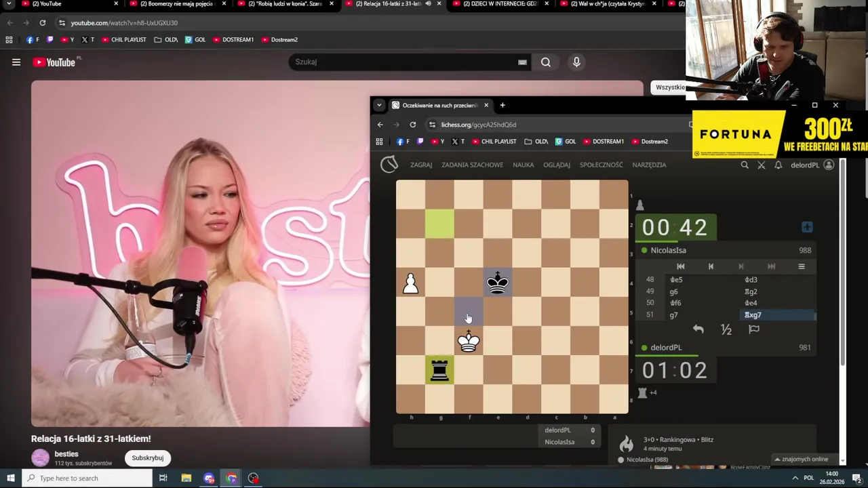Reload the lichess page
Viewport: 868px width, 488px height.
[x=412, y=125]
